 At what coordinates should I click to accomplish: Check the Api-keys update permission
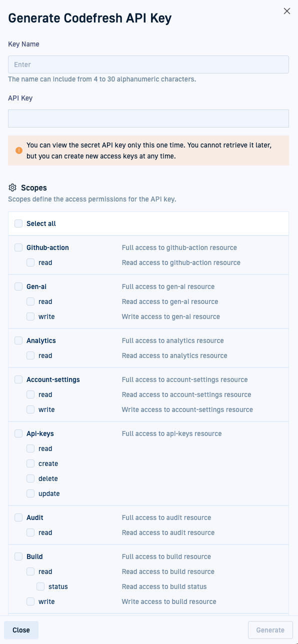click(30, 493)
